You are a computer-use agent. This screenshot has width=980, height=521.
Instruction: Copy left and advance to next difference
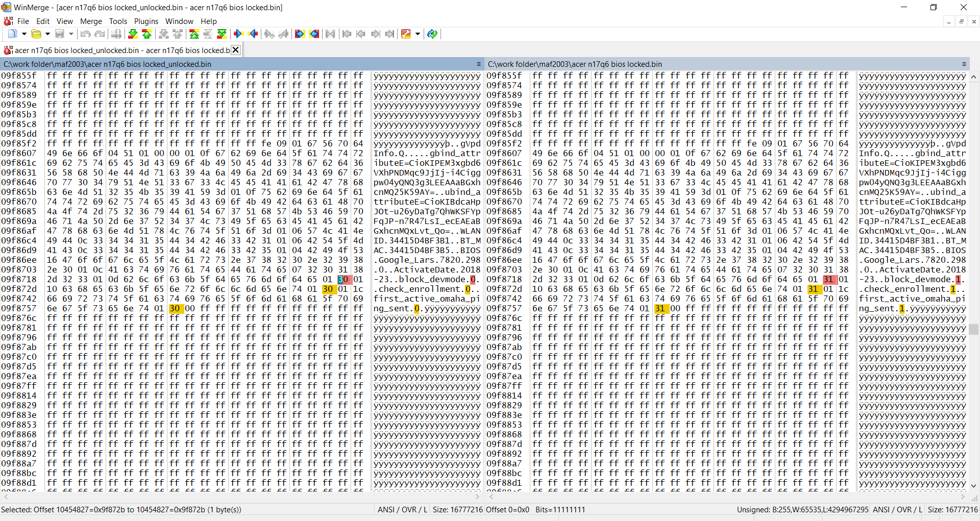(x=284, y=34)
